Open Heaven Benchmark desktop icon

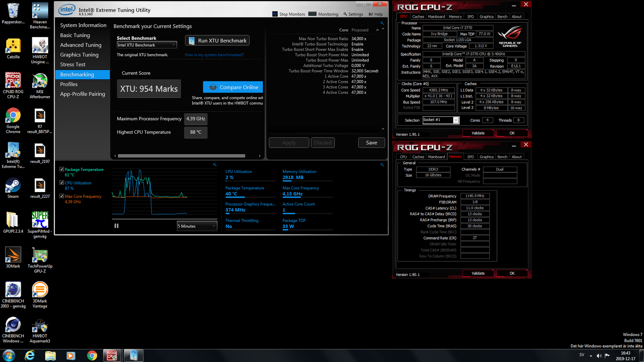(x=40, y=16)
